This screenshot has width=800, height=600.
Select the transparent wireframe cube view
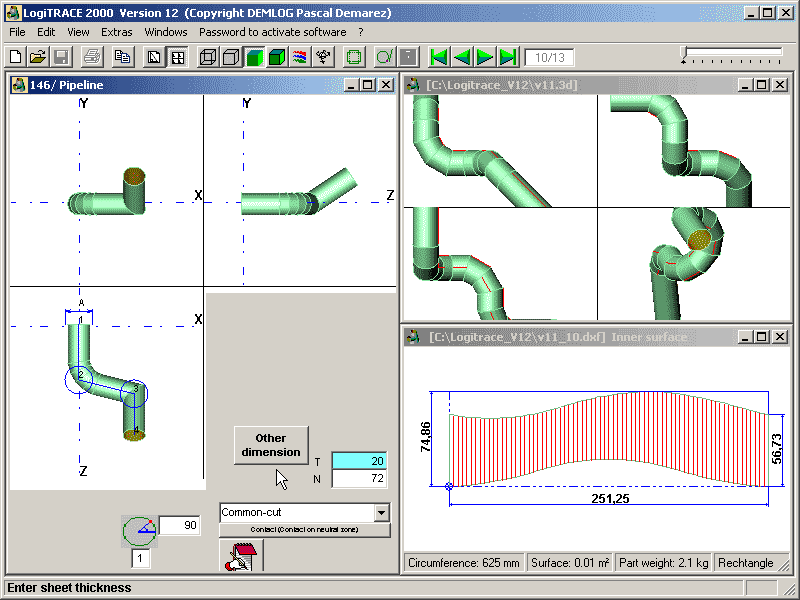[208, 57]
